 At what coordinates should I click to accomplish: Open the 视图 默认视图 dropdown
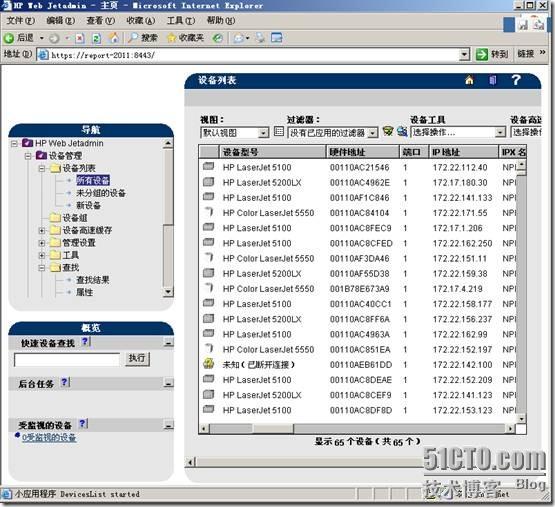[263, 133]
